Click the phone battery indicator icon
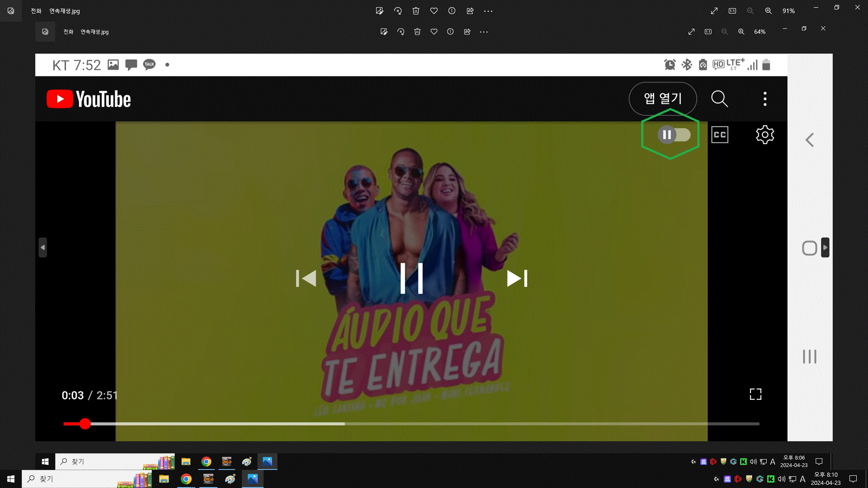 pos(766,65)
